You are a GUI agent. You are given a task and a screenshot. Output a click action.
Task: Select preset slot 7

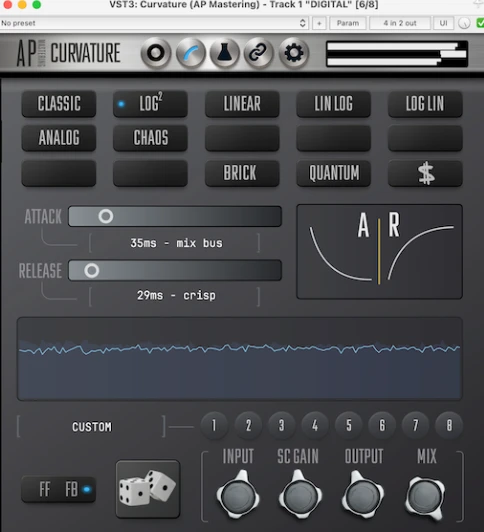(x=415, y=425)
